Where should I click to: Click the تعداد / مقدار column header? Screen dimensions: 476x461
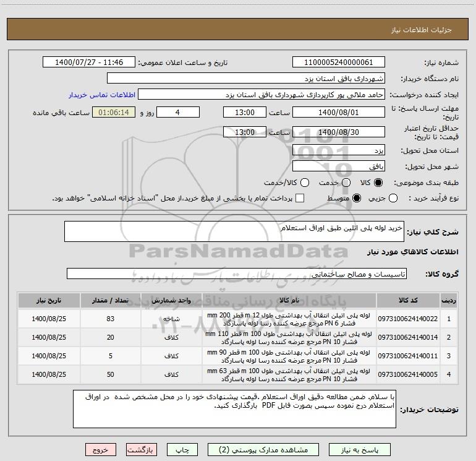pos(111,300)
